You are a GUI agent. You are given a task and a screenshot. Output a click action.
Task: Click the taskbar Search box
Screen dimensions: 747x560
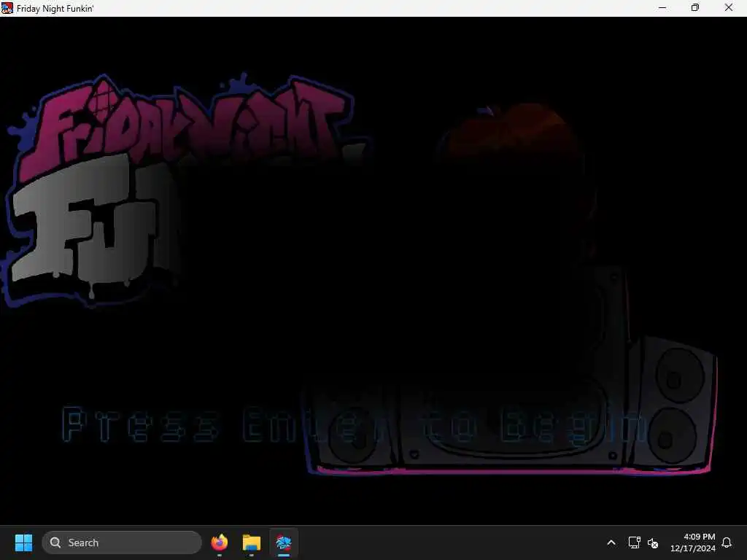[x=122, y=542]
